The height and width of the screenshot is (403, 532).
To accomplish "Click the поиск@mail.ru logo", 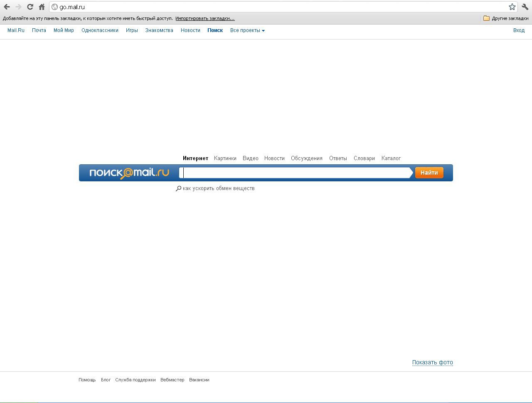I will coord(129,173).
